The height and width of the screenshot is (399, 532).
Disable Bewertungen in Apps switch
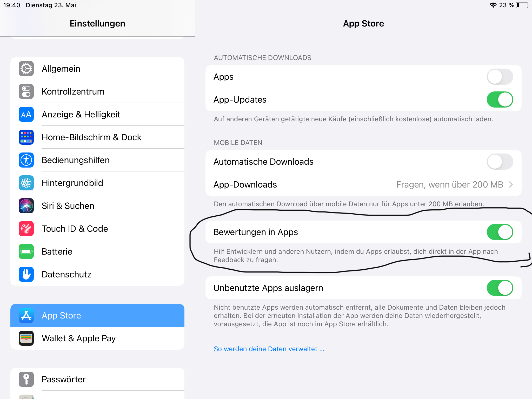(500, 232)
